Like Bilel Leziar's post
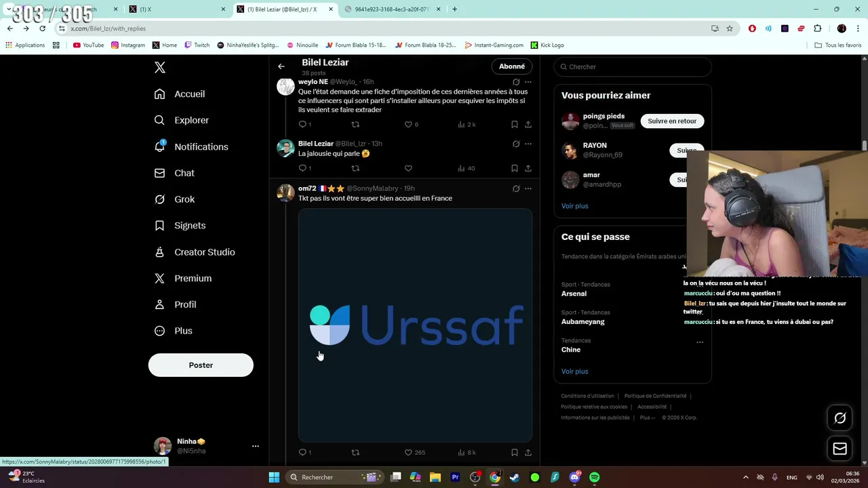 point(408,168)
